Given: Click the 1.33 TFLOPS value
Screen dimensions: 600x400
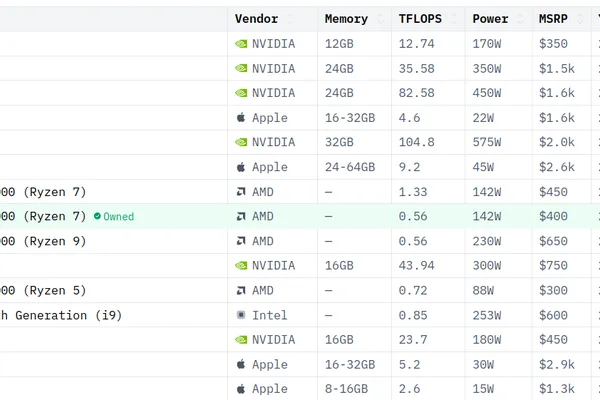Looking at the screenshot, I should (x=413, y=191).
